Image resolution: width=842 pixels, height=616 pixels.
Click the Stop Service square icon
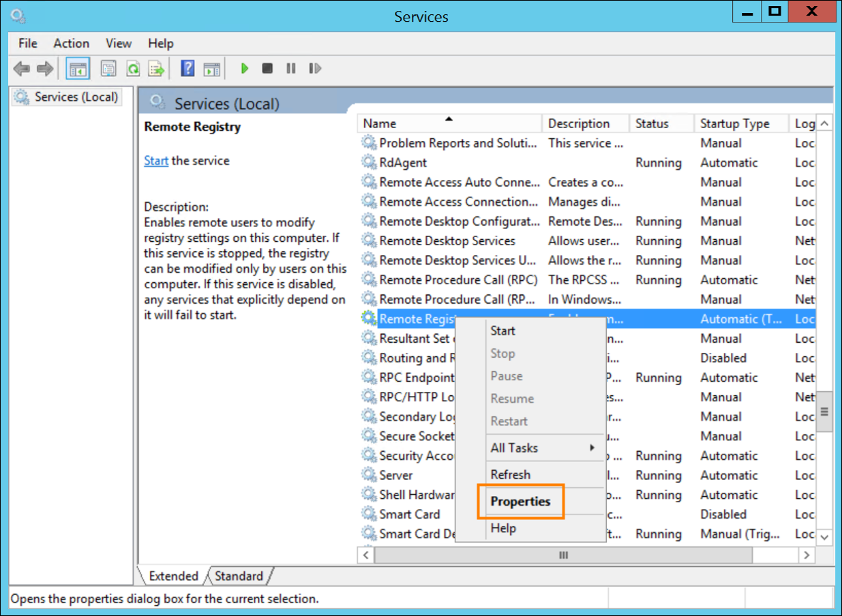[267, 68]
